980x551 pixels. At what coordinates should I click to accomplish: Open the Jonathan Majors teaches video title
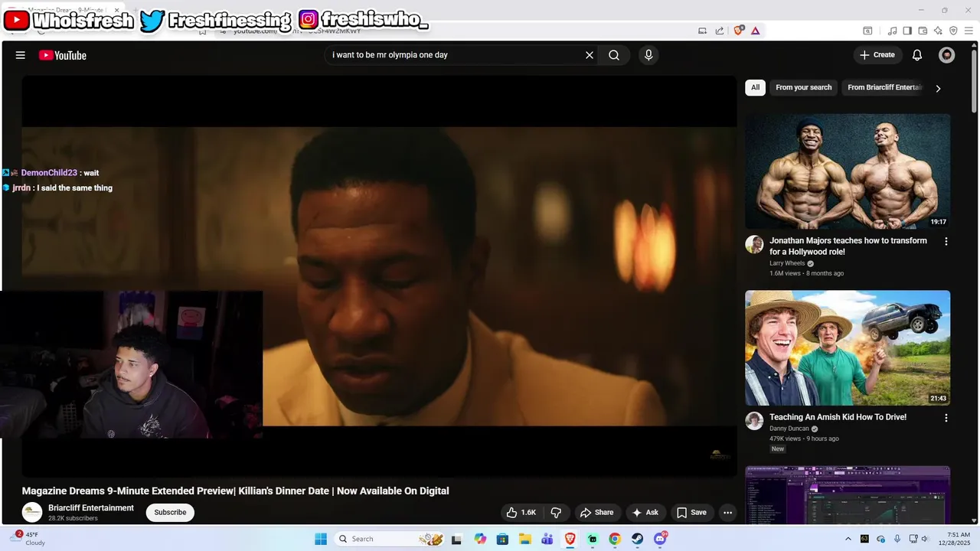(x=848, y=246)
